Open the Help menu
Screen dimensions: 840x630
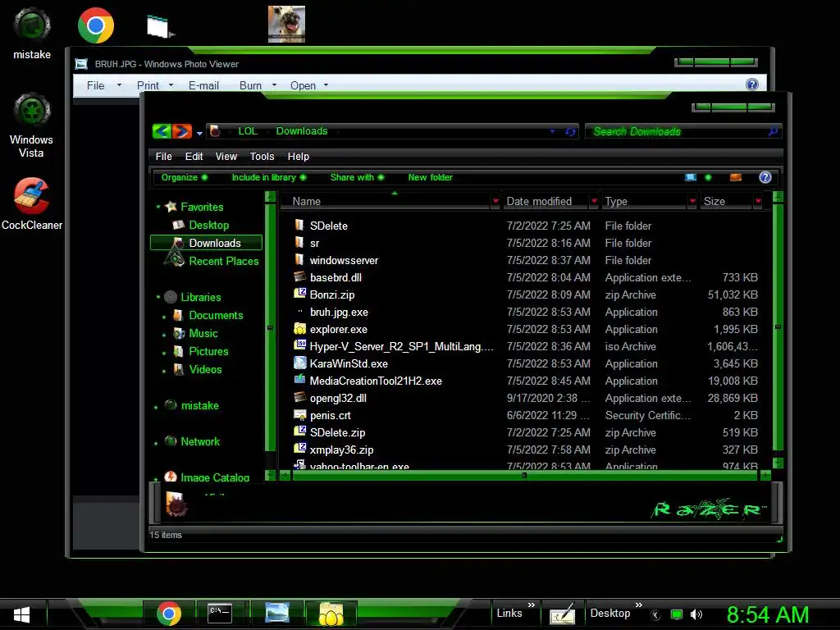299,157
